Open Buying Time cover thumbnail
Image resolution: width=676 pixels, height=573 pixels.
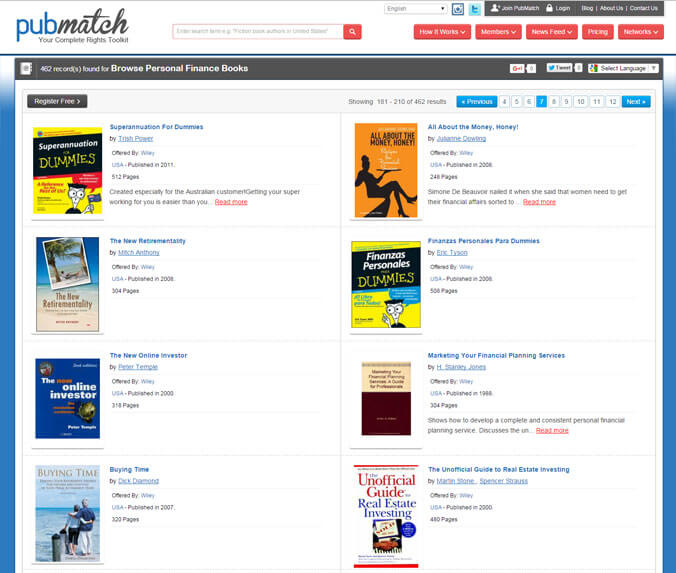(x=68, y=513)
